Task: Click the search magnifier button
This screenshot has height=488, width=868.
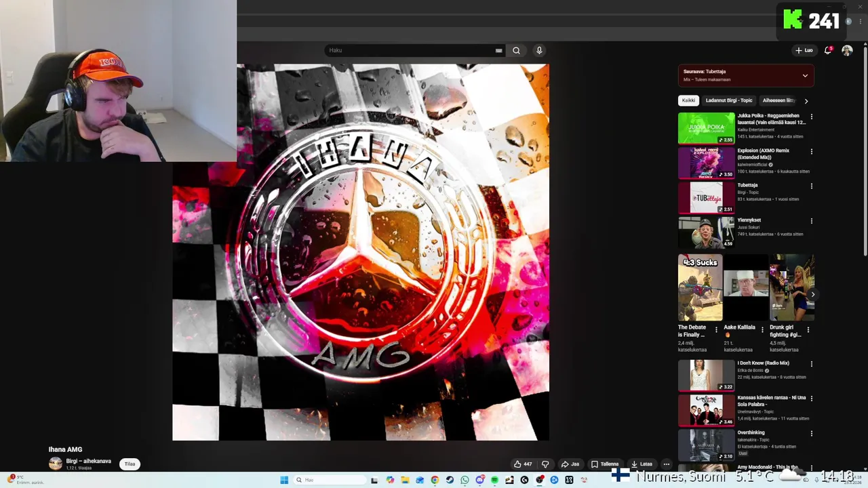Action: (516, 50)
